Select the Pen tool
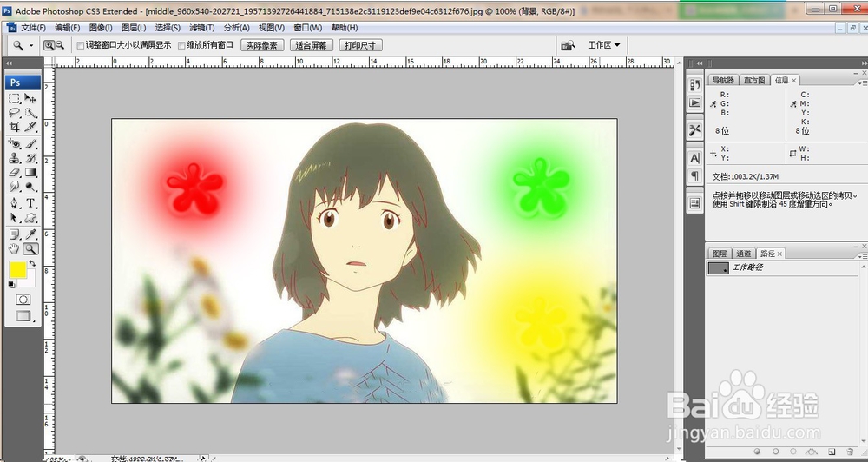 click(15, 203)
